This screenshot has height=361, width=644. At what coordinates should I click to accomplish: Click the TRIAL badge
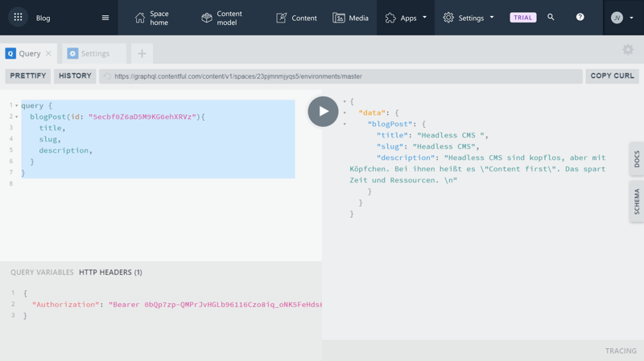coord(522,18)
